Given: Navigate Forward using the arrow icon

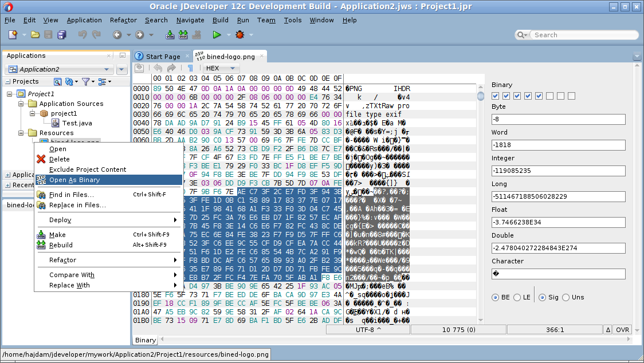Looking at the screenshot, I should (x=140, y=35).
